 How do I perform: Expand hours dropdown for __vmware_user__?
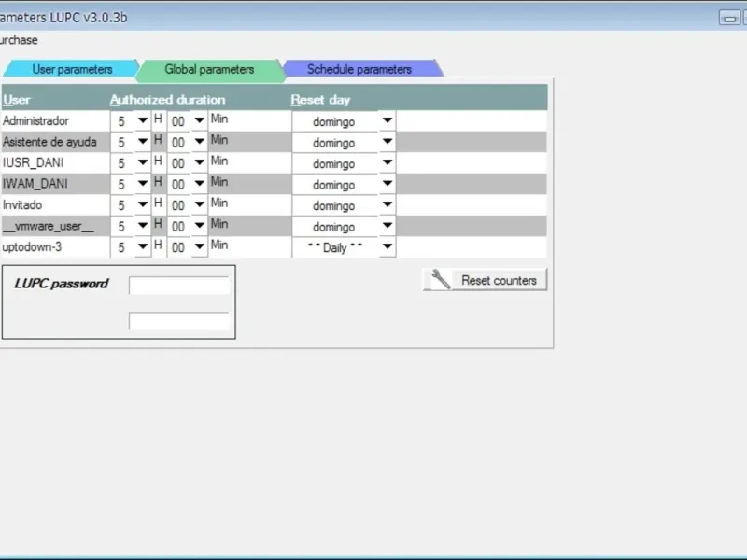[x=143, y=225]
